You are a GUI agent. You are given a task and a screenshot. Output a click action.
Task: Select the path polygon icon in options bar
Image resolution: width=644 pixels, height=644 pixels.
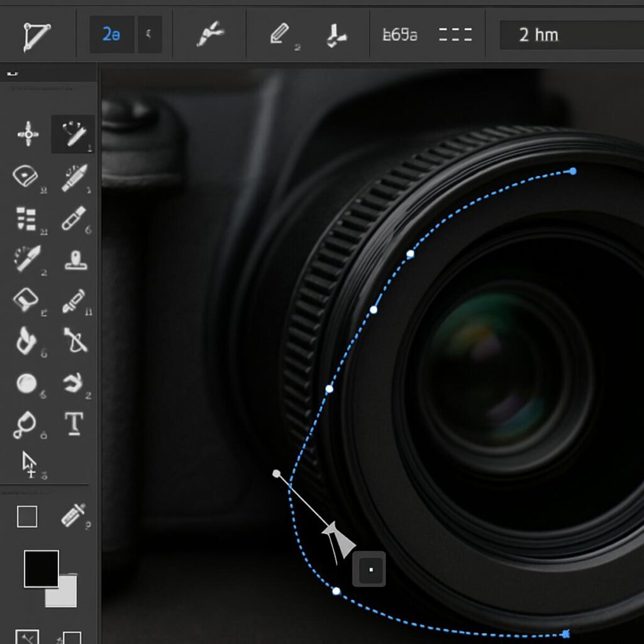[x=36, y=36]
